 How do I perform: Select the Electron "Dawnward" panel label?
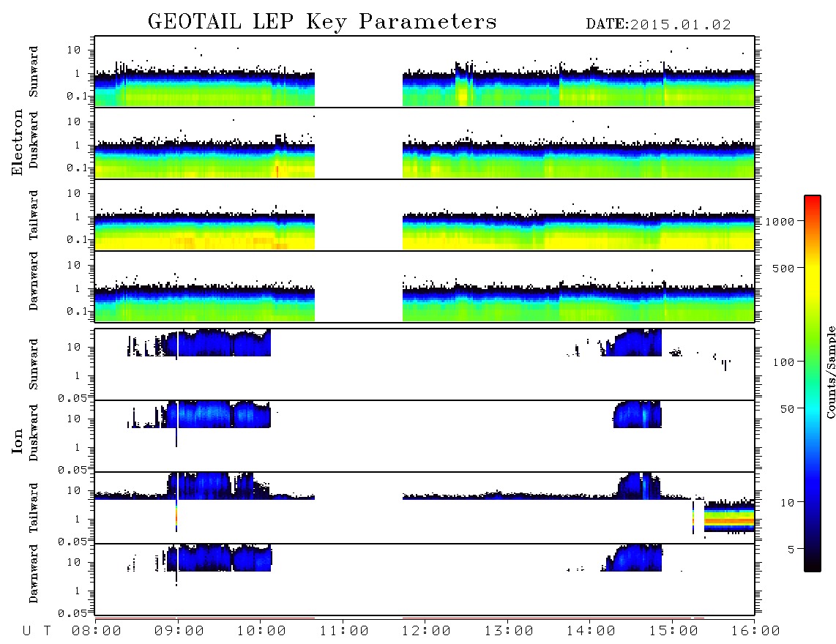tap(34, 281)
